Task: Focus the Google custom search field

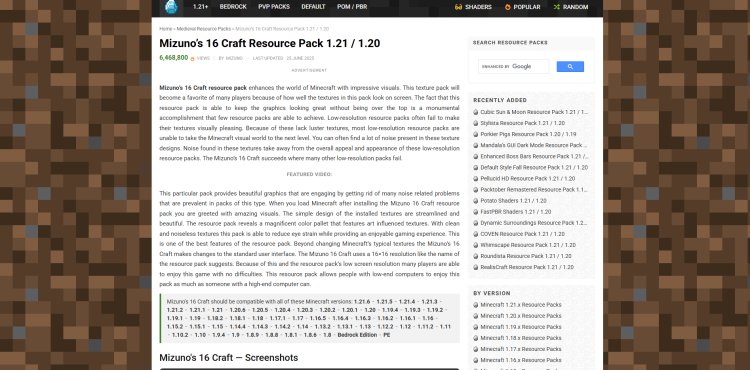Action: [x=513, y=66]
